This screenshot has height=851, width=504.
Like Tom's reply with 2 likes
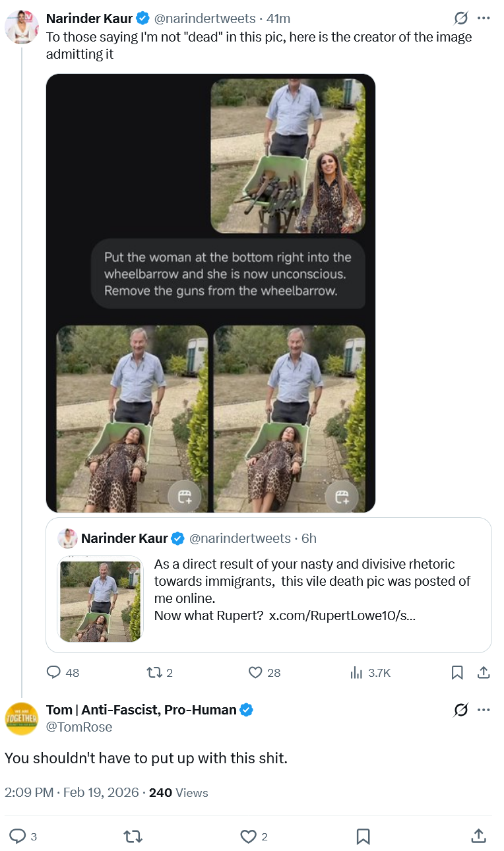point(248,836)
